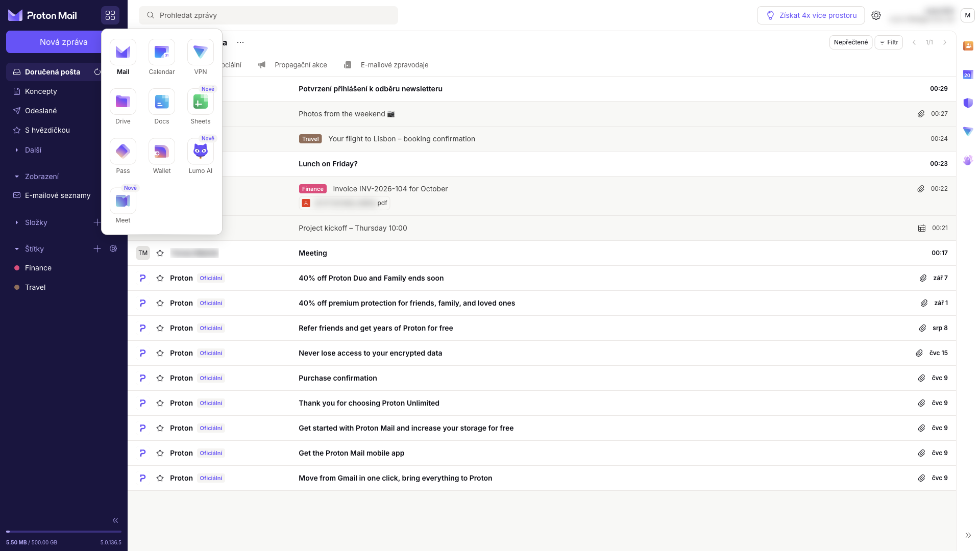
Task: Open contacts side panel icon
Action: (968, 46)
